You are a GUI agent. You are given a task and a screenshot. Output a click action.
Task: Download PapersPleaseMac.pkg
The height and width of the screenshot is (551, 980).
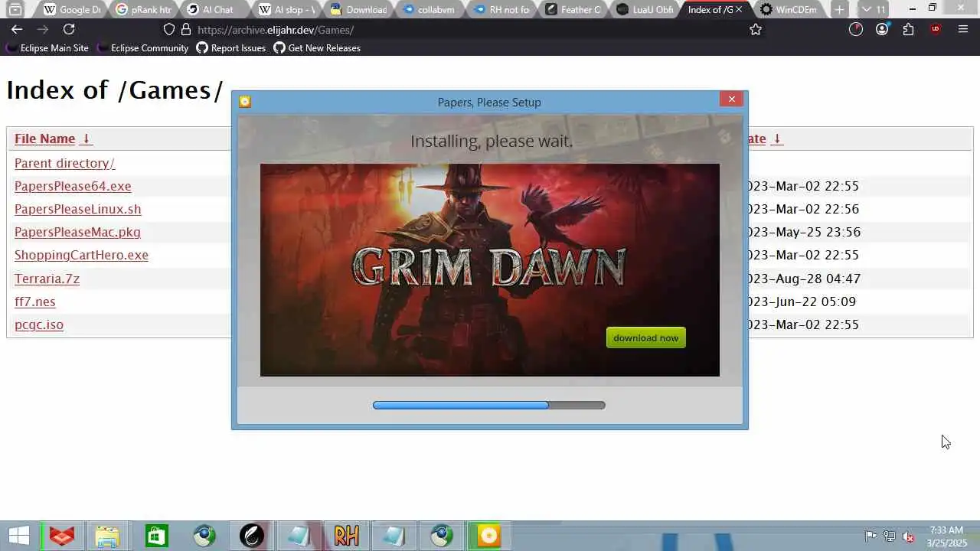coord(77,232)
